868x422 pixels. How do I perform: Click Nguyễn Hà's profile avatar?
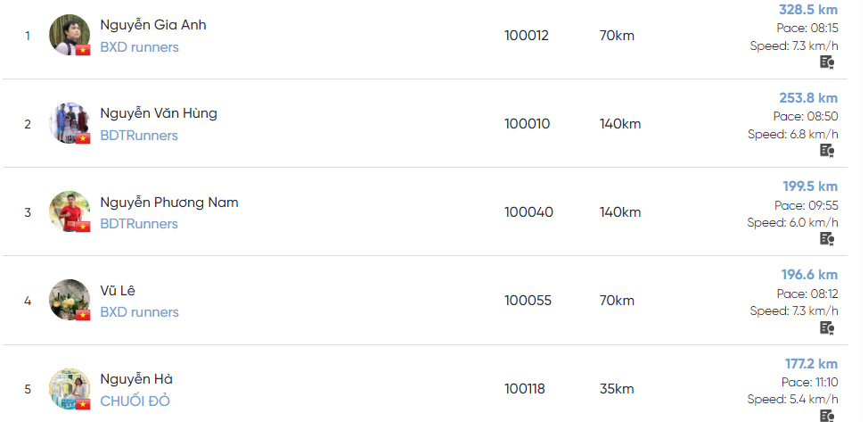click(70, 388)
